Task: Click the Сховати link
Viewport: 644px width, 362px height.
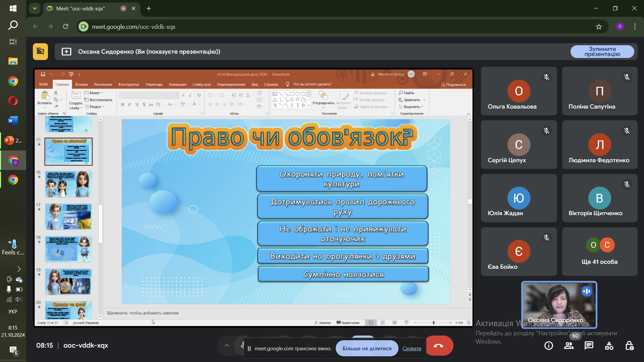Action: 412,349
